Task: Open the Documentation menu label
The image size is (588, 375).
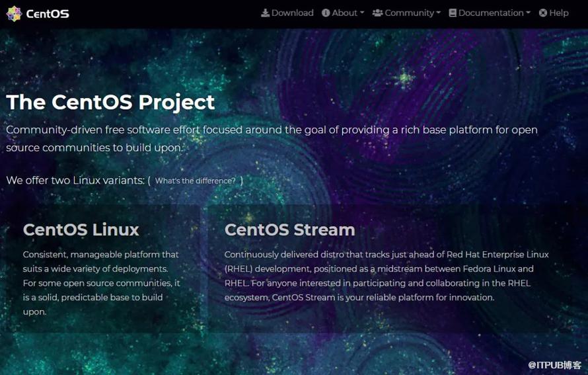Action: pos(491,13)
